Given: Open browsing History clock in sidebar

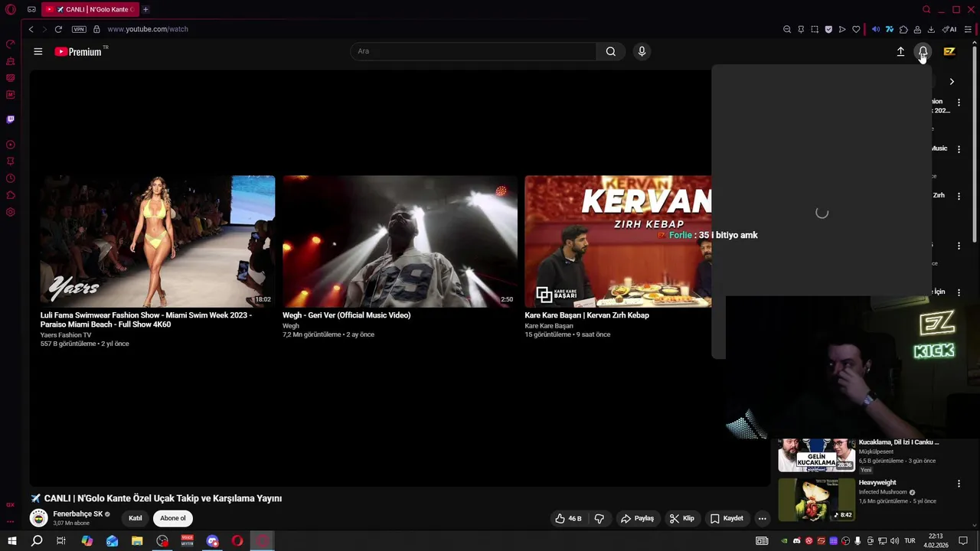Looking at the screenshot, I should pyautogui.click(x=11, y=178).
